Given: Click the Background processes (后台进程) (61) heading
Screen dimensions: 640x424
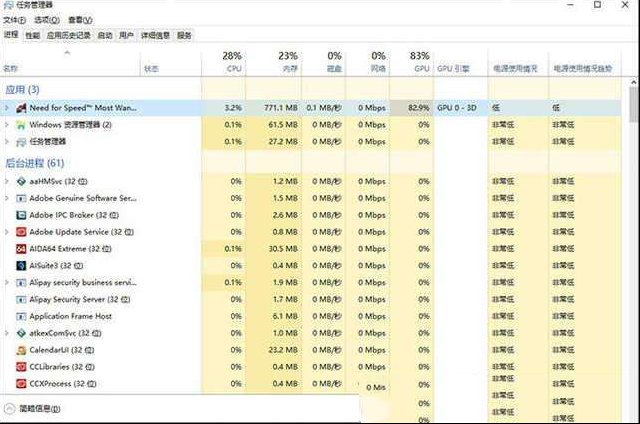Looking at the screenshot, I should tap(35, 164).
